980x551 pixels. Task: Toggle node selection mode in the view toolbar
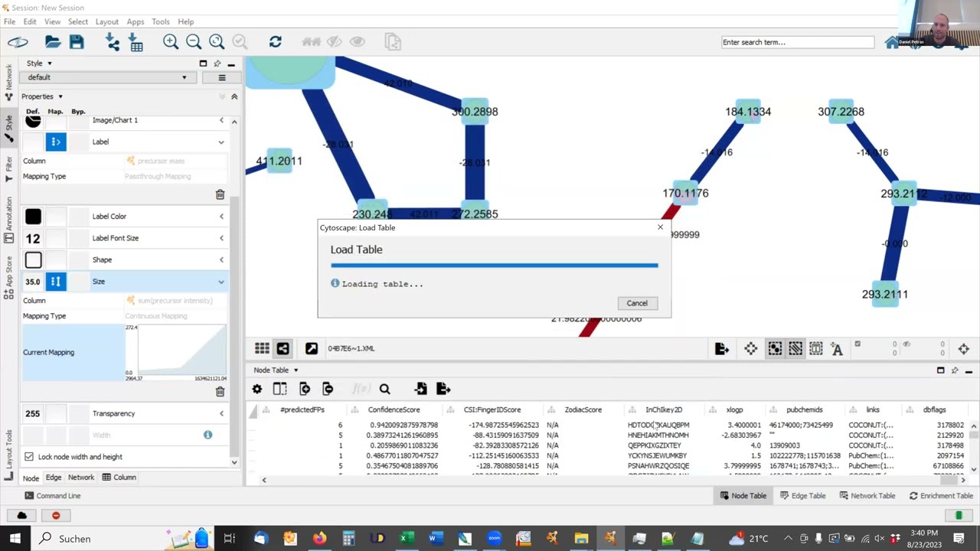point(775,349)
